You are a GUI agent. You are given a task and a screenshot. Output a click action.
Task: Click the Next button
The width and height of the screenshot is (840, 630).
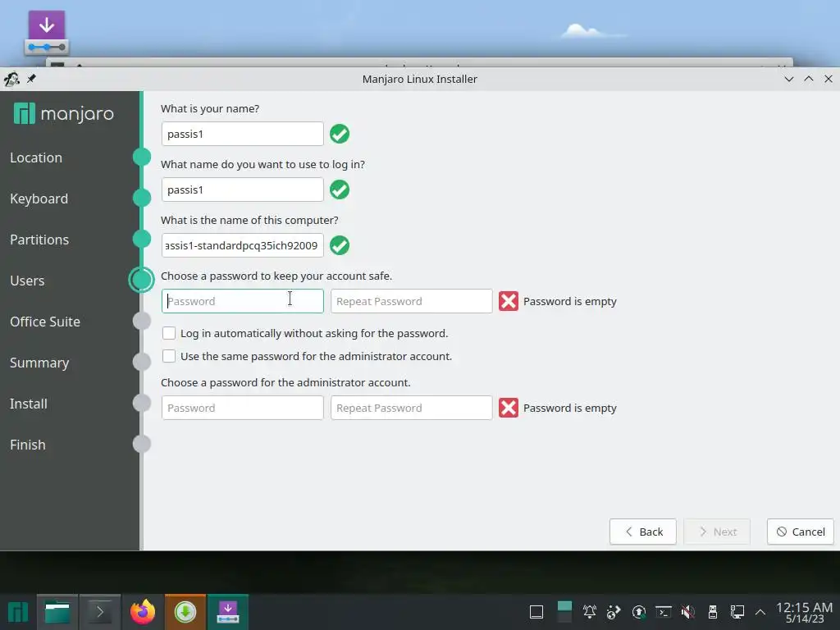(717, 532)
